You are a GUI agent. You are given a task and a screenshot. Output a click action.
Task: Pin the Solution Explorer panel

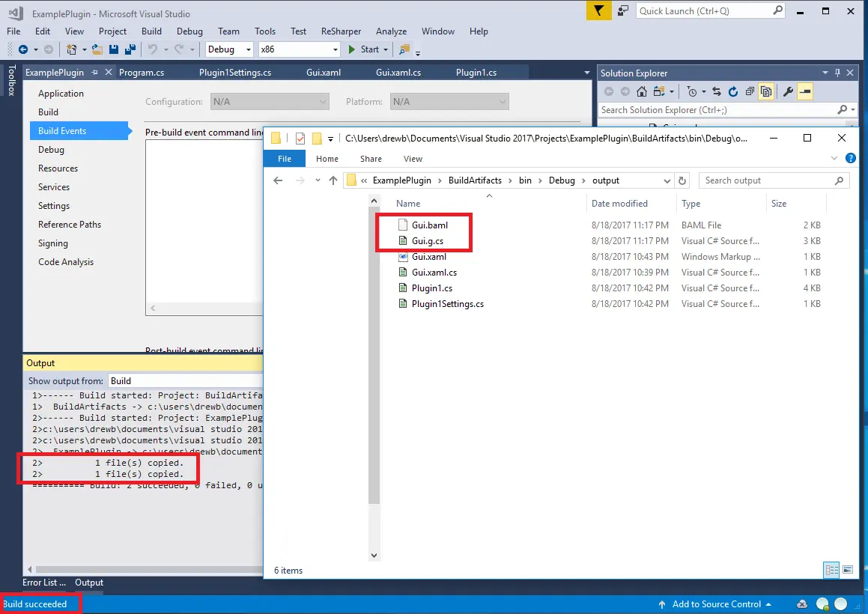click(837, 73)
